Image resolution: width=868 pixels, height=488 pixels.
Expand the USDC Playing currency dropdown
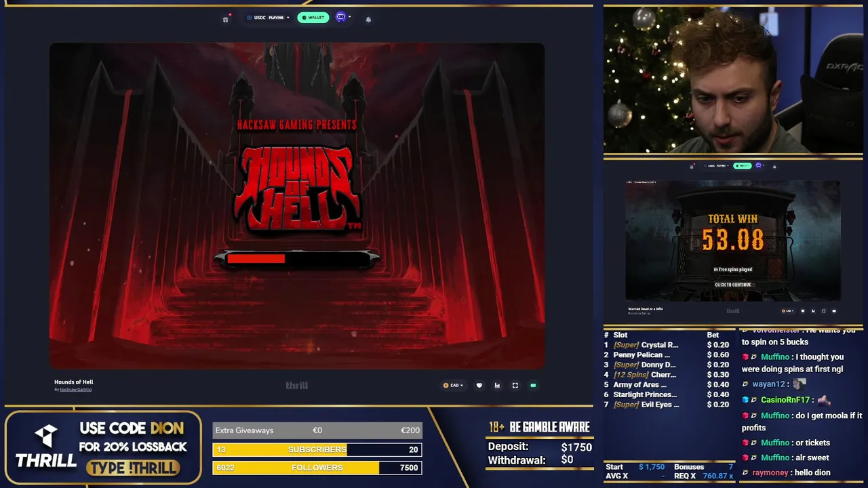pyautogui.click(x=268, y=18)
